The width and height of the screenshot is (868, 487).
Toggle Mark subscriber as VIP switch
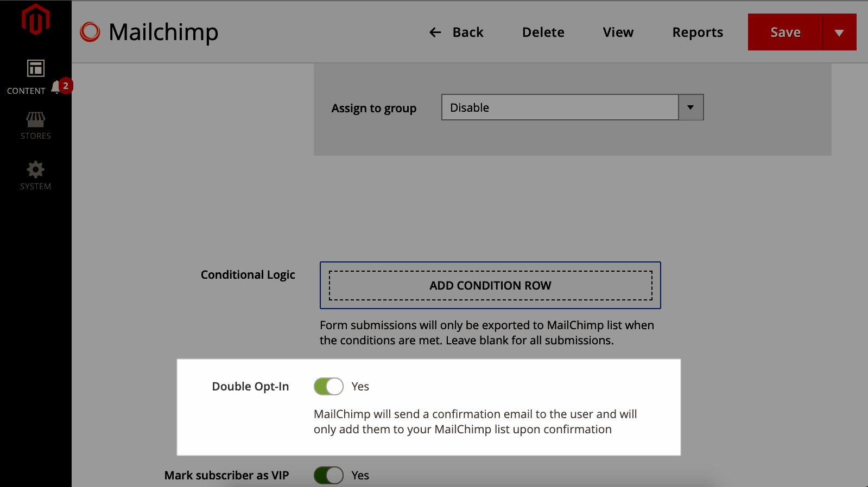click(328, 475)
